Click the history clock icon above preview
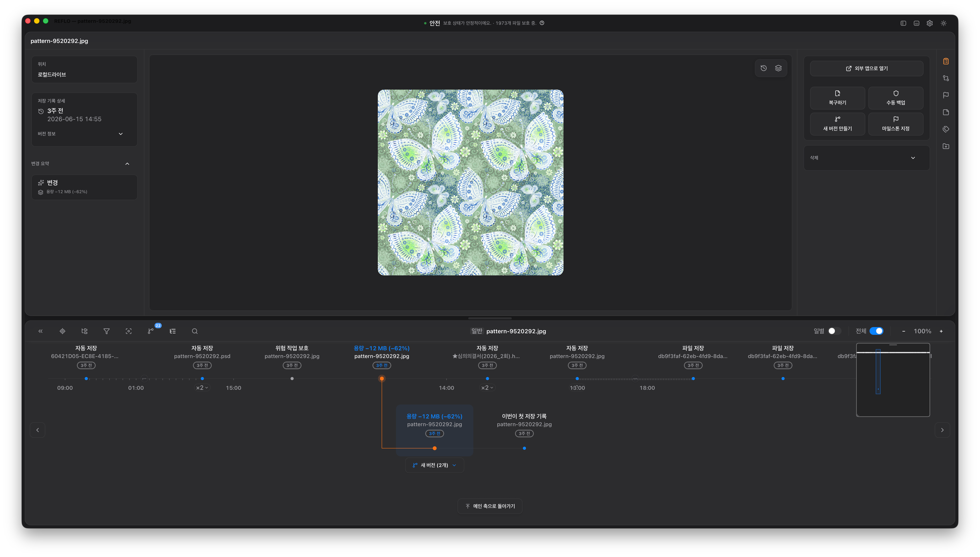 tap(764, 68)
